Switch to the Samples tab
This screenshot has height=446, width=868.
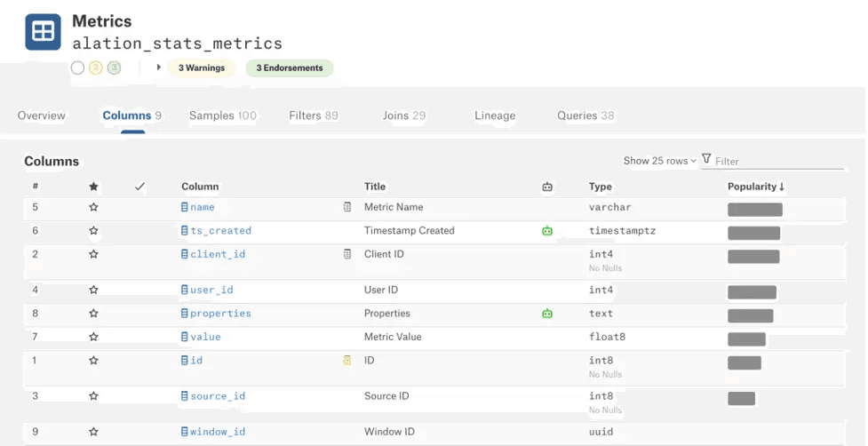pyautogui.click(x=222, y=115)
